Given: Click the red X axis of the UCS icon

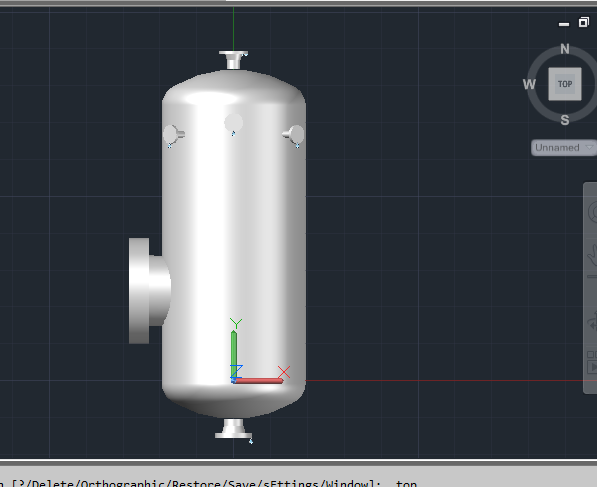Looking at the screenshot, I should [259, 380].
